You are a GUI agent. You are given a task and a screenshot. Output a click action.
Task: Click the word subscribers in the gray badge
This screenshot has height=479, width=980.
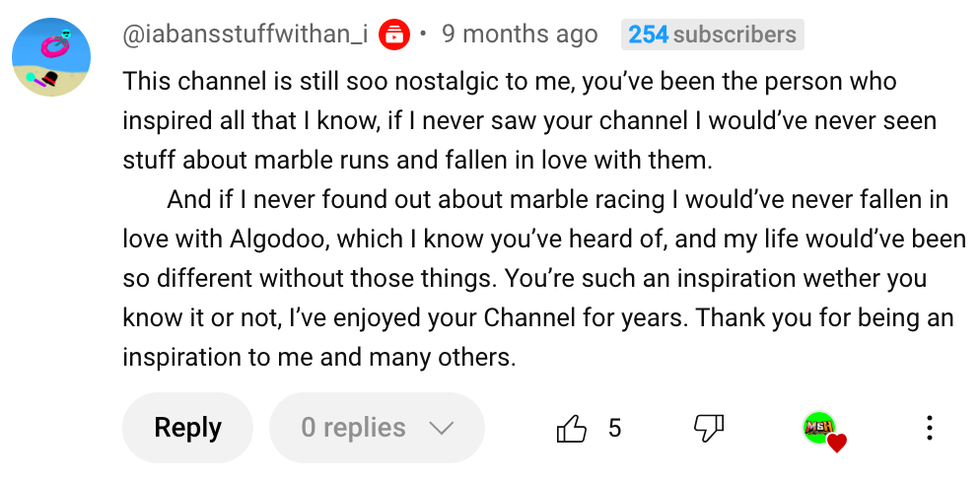735,34
